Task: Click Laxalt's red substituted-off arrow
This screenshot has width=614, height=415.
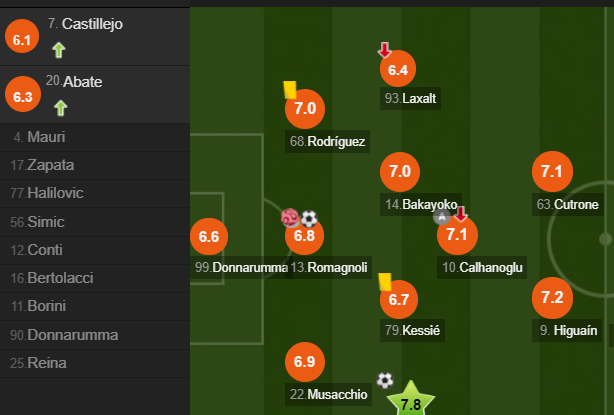Action: [385, 50]
